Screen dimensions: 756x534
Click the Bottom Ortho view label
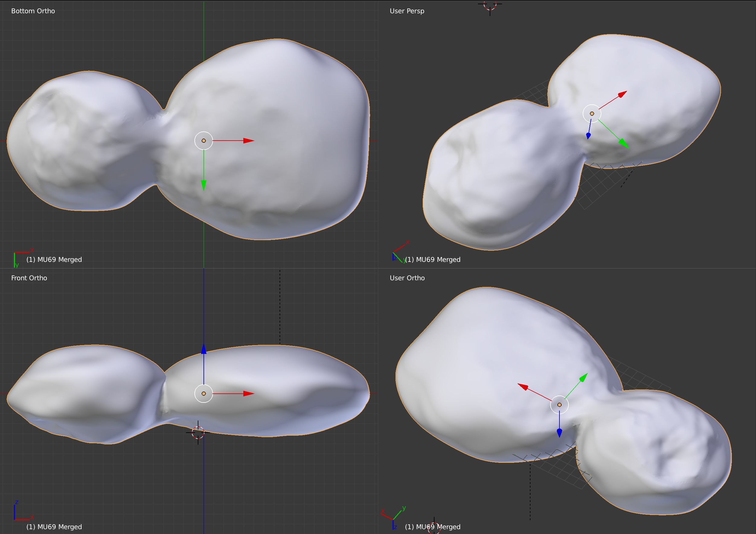coord(33,11)
